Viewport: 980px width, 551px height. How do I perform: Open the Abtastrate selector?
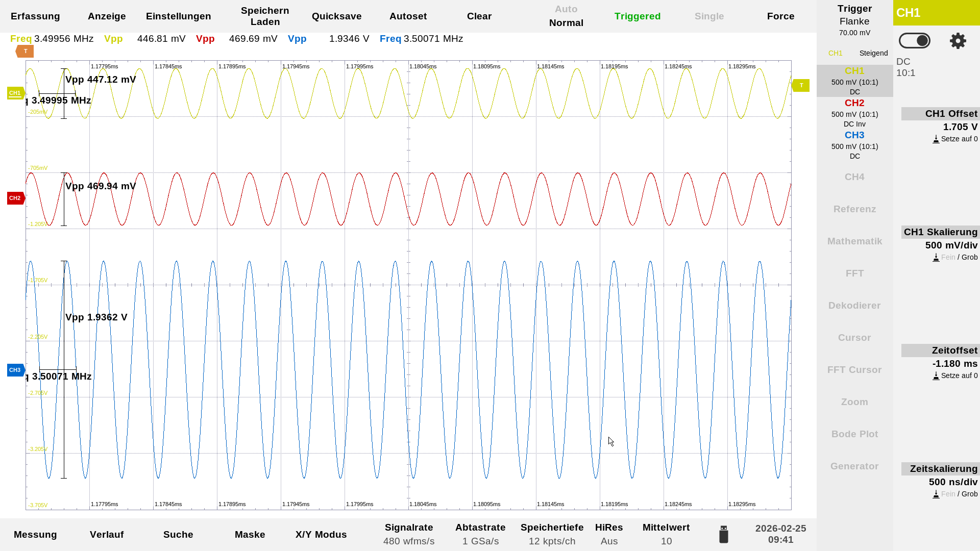(x=480, y=534)
